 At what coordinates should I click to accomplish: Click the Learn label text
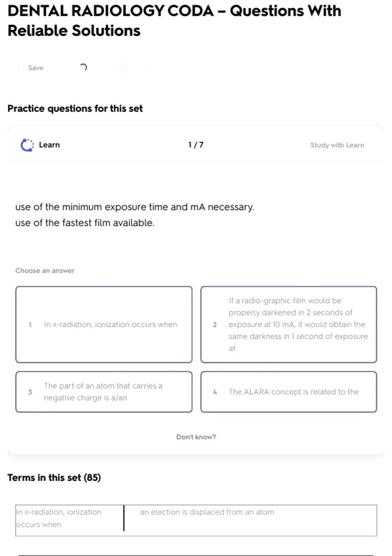49,145
